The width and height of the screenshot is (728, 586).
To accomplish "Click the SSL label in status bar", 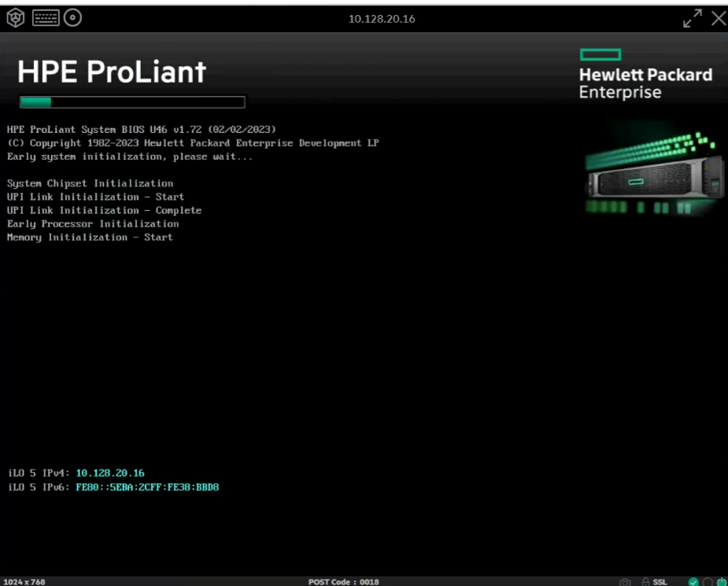I will [660, 582].
